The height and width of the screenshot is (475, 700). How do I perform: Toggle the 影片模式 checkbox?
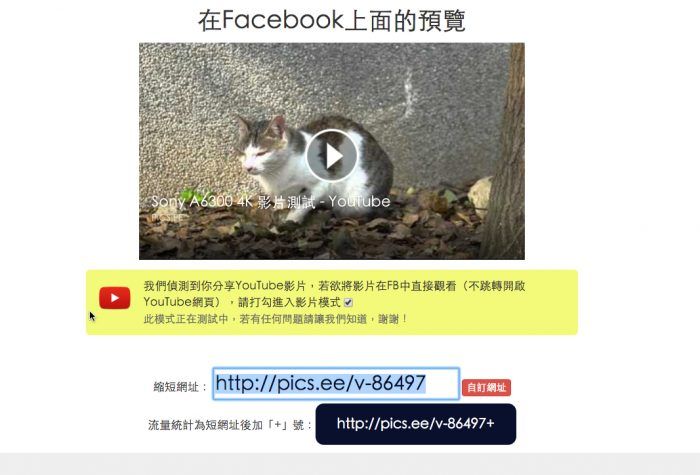[348, 303]
